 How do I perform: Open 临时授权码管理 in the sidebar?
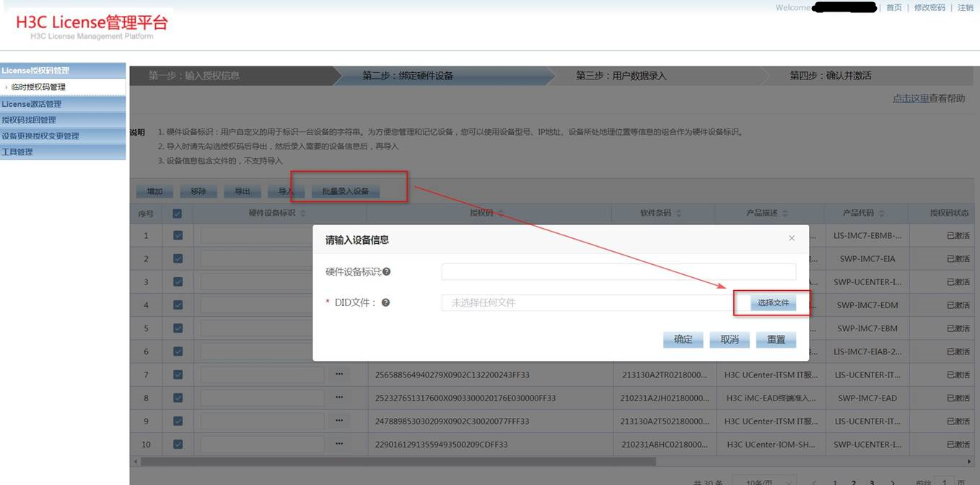[x=63, y=87]
